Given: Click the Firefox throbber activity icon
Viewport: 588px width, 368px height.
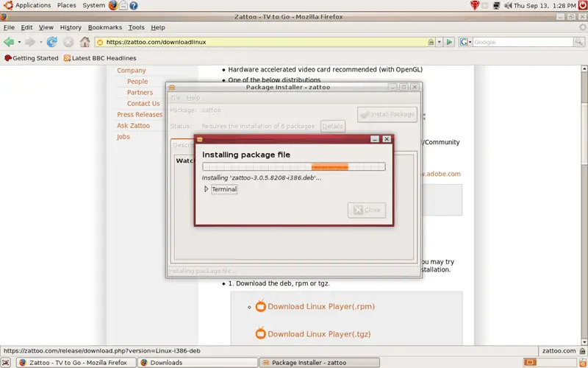Looking at the screenshot, I should 582,27.
